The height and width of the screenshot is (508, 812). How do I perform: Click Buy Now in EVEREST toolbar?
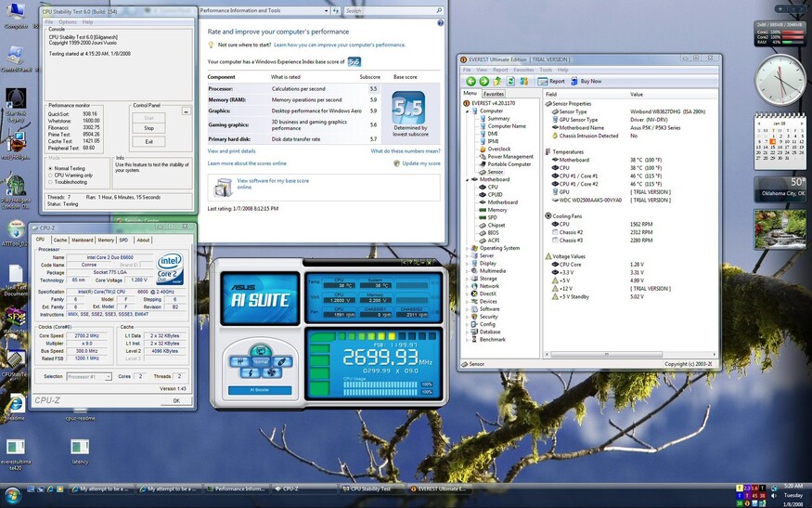[586, 82]
